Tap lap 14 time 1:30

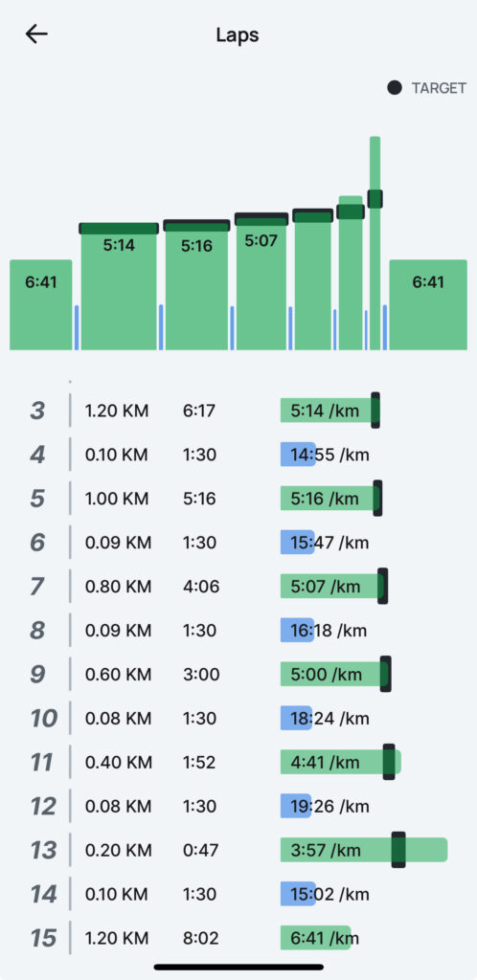click(199, 894)
